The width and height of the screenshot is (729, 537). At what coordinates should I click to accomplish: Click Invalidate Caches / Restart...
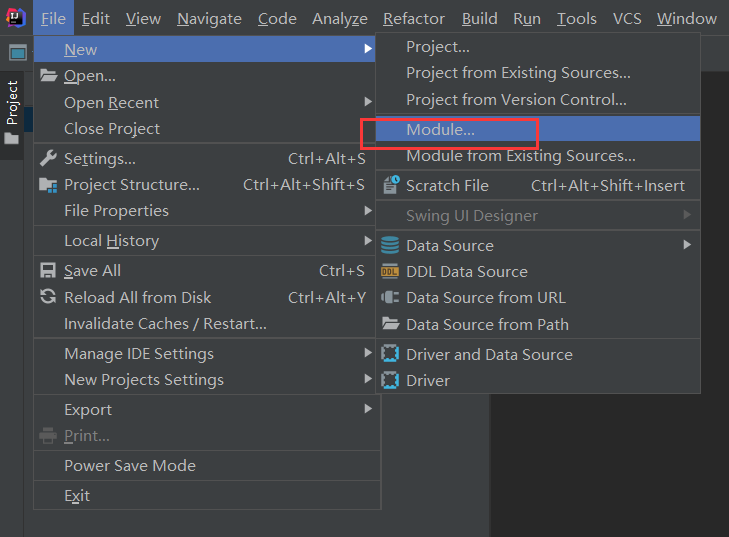[165, 324]
